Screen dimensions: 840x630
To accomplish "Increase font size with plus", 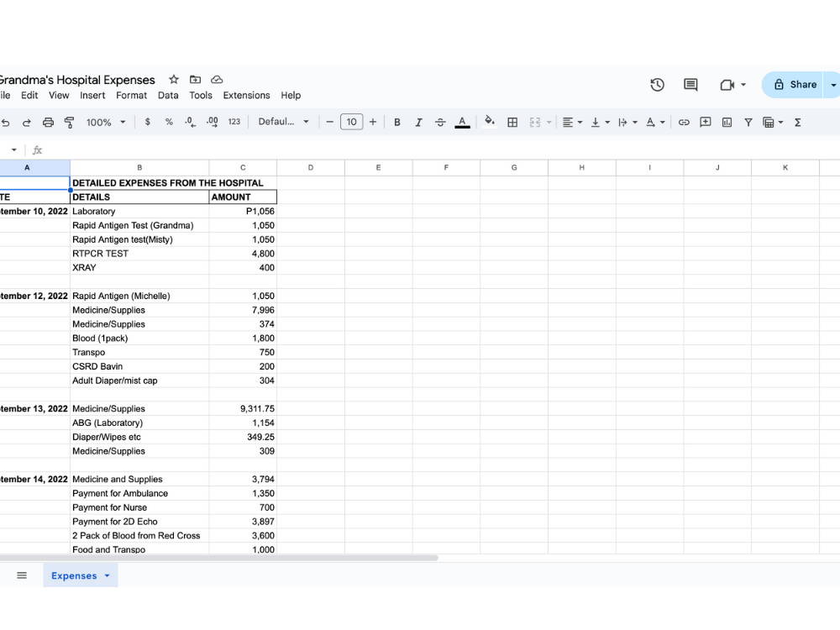I will (373, 122).
